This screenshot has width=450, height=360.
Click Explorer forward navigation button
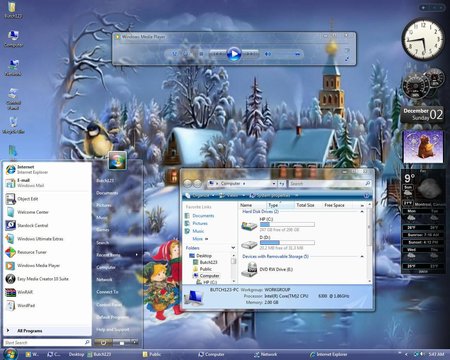click(198, 184)
